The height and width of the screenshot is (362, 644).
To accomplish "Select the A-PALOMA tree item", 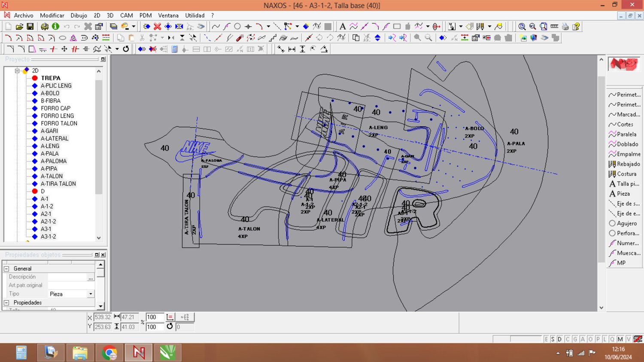I will point(54,161).
